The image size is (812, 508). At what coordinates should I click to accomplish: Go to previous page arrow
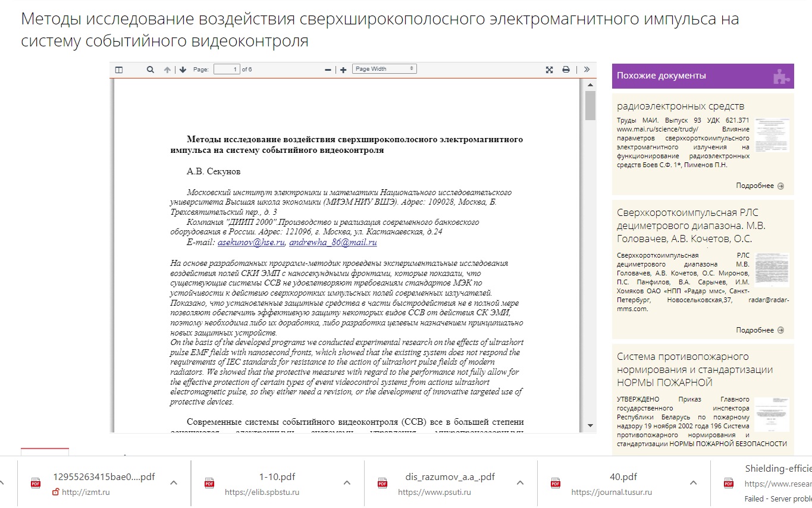point(167,70)
